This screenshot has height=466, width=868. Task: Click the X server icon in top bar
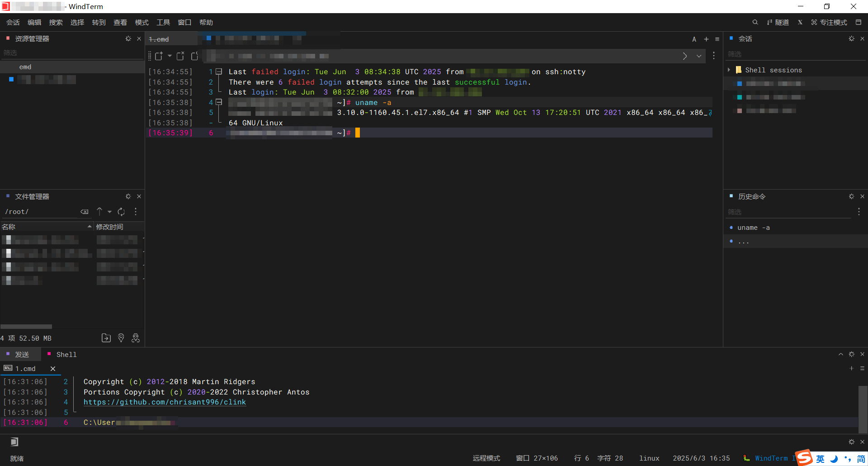(x=800, y=23)
